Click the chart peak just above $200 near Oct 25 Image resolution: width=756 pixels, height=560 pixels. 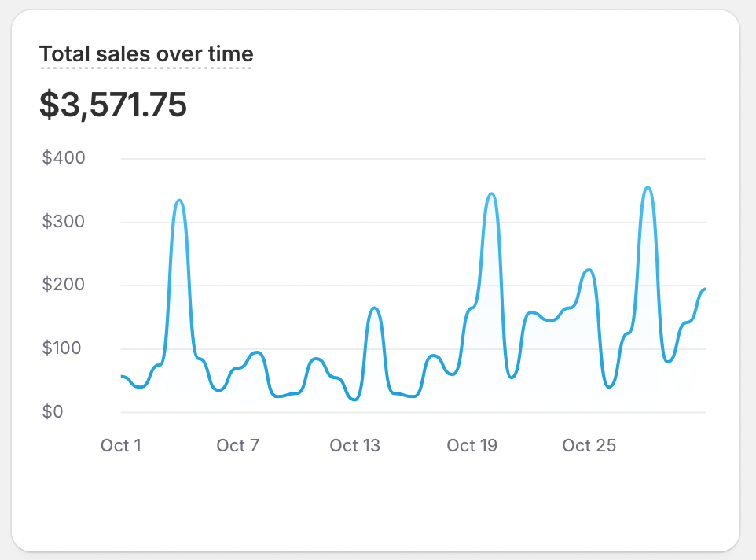(589, 271)
